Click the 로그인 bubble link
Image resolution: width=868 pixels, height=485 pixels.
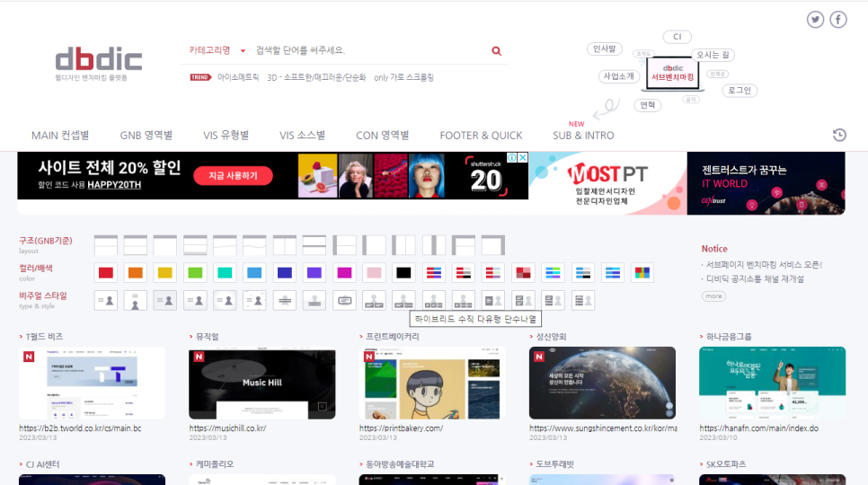click(x=740, y=90)
